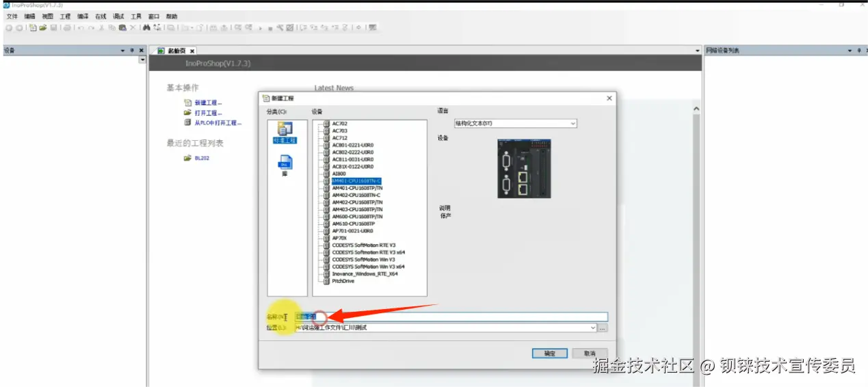Click the Redo toolbar icon
This screenshot has width=868, height=387.
tap(91, 27)
